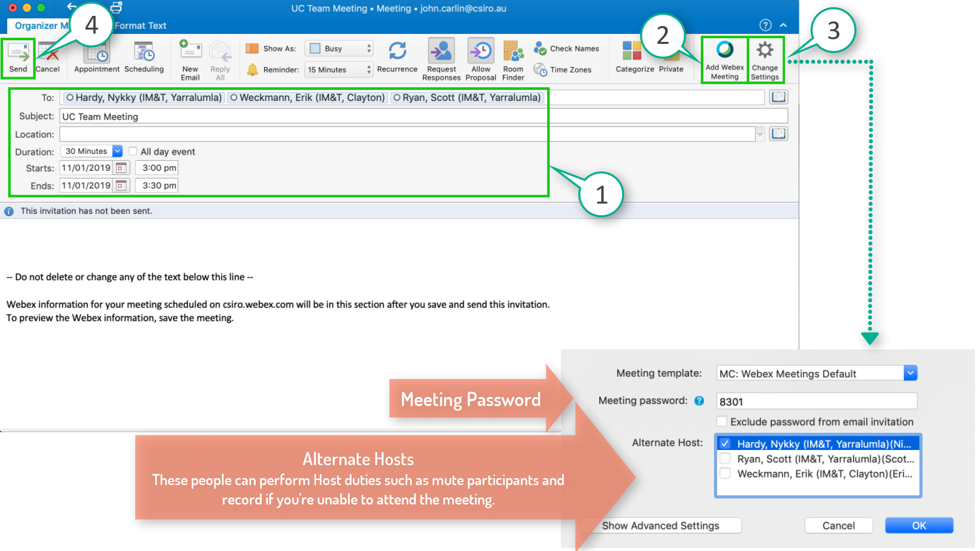Open room book beside Location field
980x551 pixels.
pyautogui.click(x=778, y=134)
